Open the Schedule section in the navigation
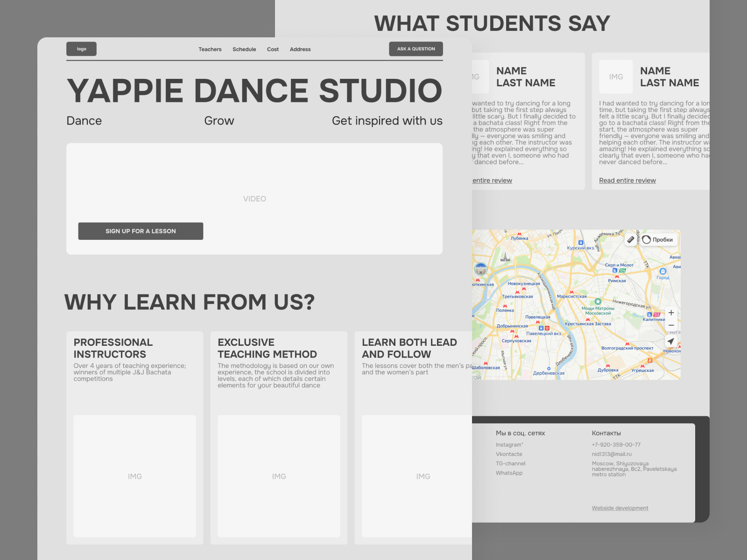 click(244, 49)
